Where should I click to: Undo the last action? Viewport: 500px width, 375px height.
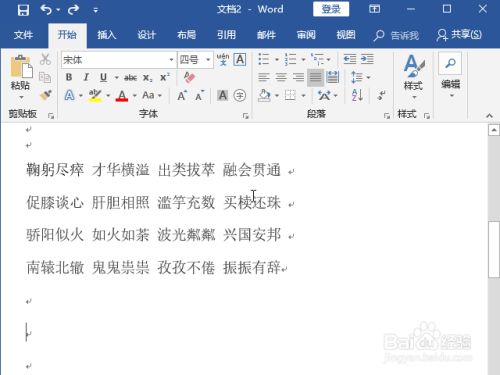tap(46, 10)
